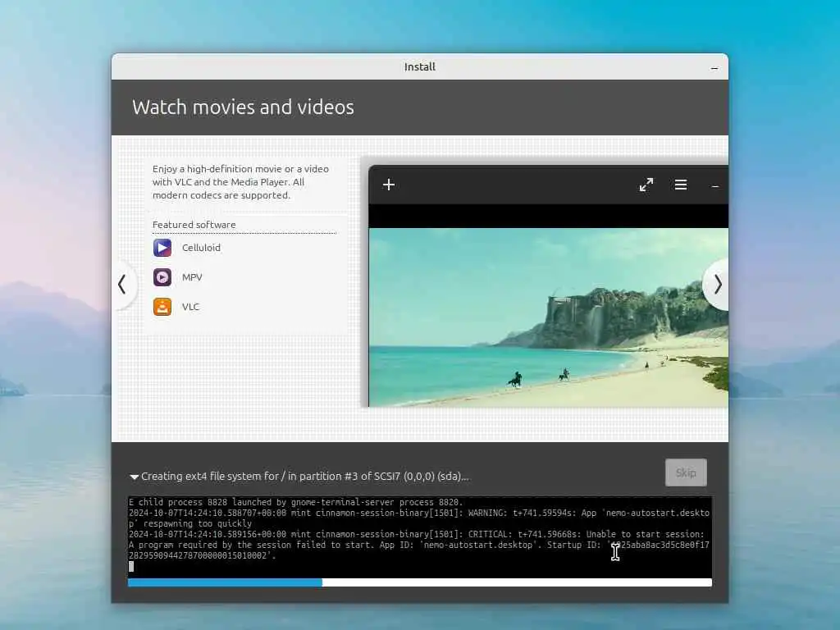Click the installation progress bar
This screenshot has height=630, width=840.
pos(420,582)
